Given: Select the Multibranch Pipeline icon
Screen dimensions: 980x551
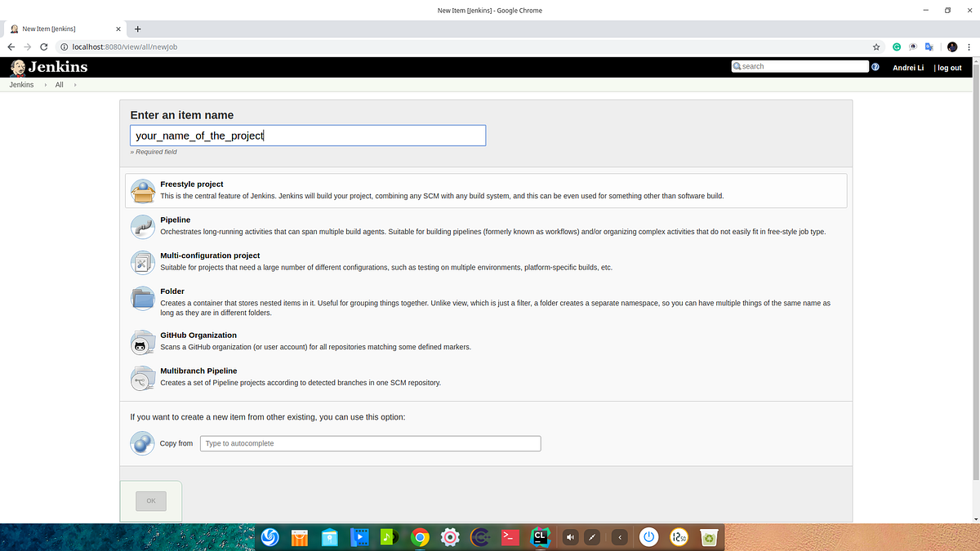Looking at the screenshot, I should click(143, 378).
